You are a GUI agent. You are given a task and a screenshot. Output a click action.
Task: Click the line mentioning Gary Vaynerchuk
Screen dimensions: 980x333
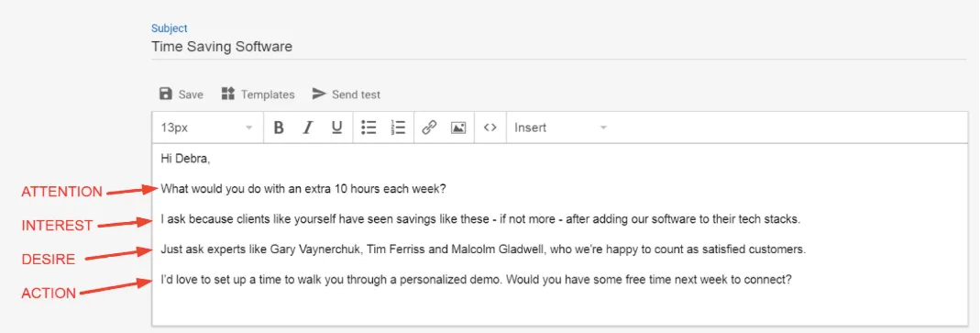(483, 250)
